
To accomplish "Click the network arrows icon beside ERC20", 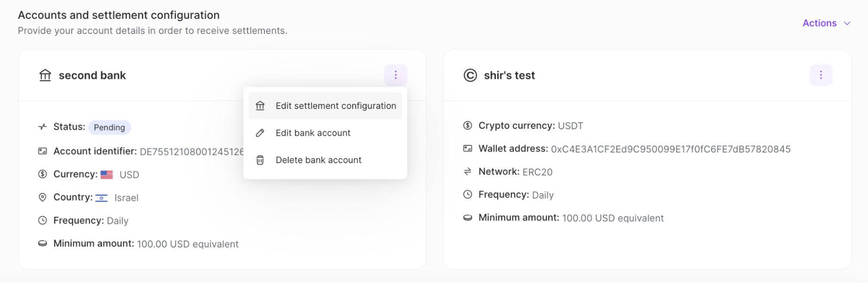I will click(x=467, y=171).
